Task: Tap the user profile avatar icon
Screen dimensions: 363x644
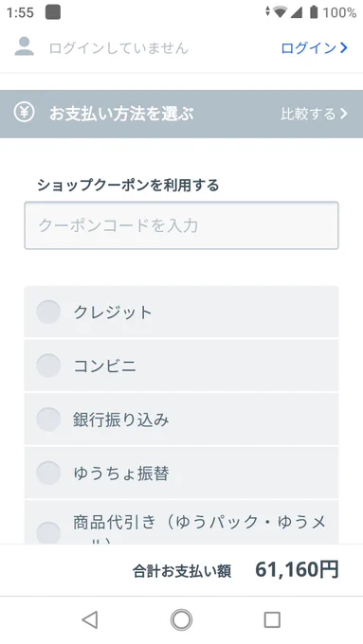Action: [25, 46]
